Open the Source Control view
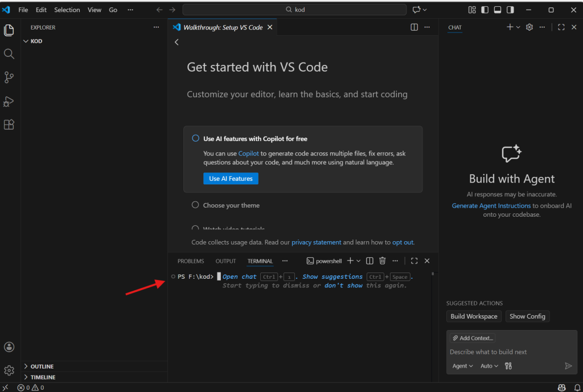Screen dimensions: 583x392 coord(9,77)
